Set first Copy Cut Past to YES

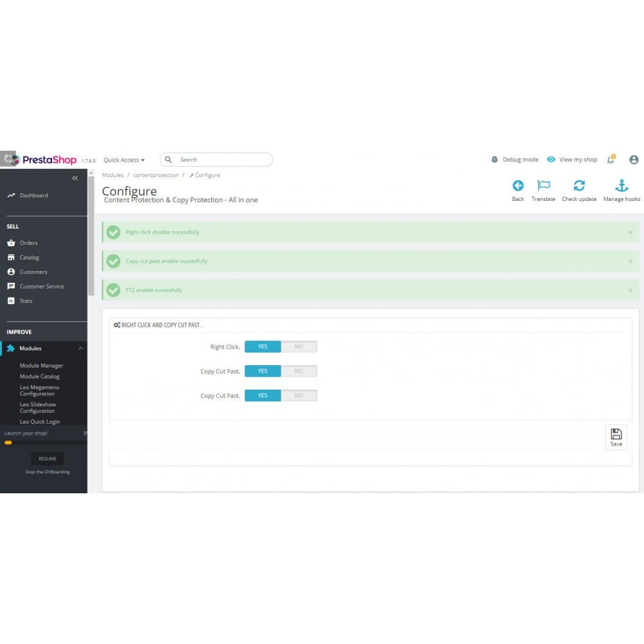263,371
